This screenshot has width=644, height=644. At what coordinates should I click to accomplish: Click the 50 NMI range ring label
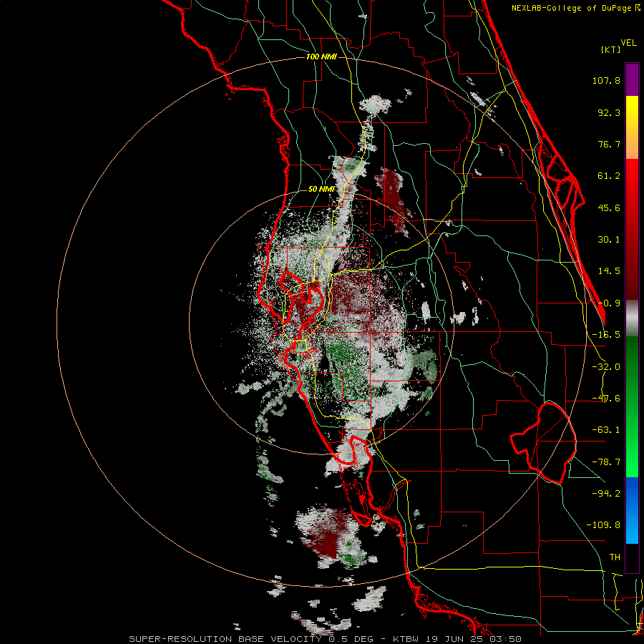click(321, 189)
